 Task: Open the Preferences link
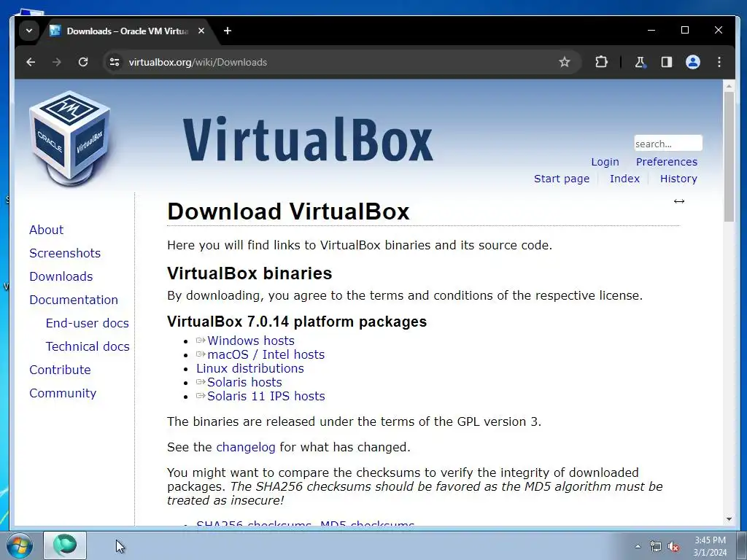tap(667, 162)
